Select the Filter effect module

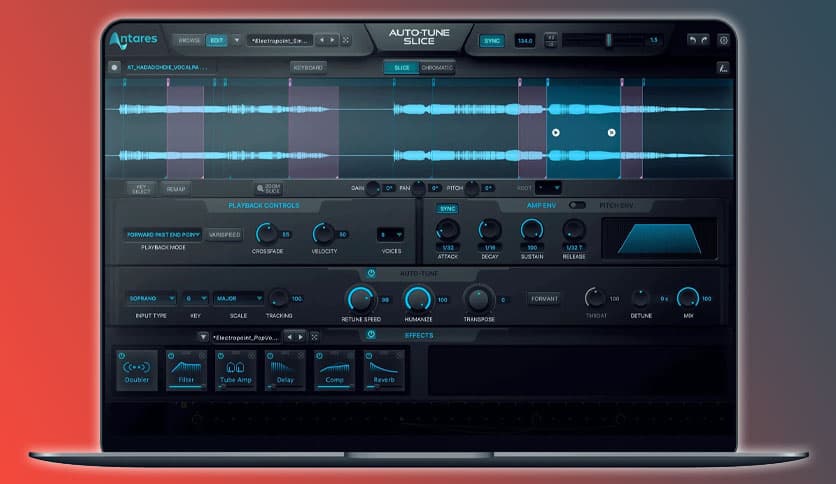pos(186,370)
